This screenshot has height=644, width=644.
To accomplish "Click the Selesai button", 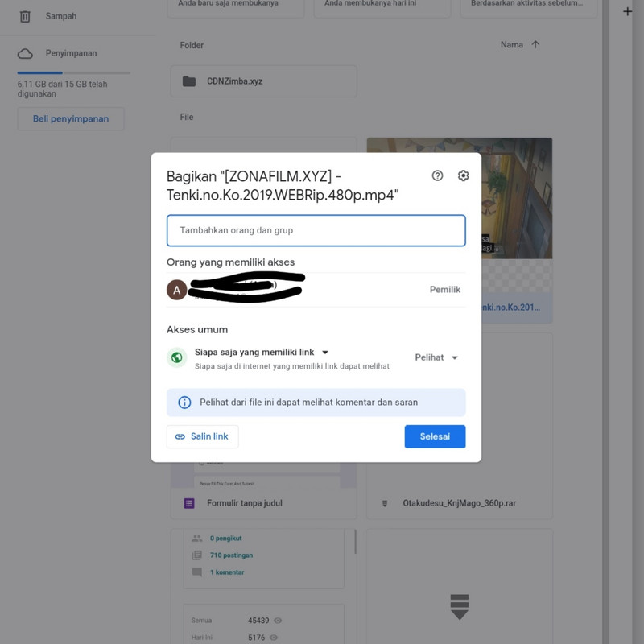I will pyautogui.click(x=435, y=436).
